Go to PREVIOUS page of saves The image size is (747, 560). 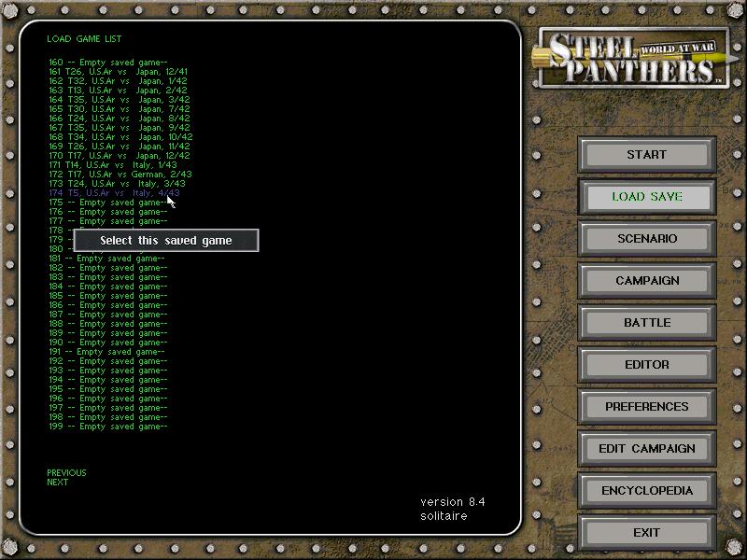(66, 473)
